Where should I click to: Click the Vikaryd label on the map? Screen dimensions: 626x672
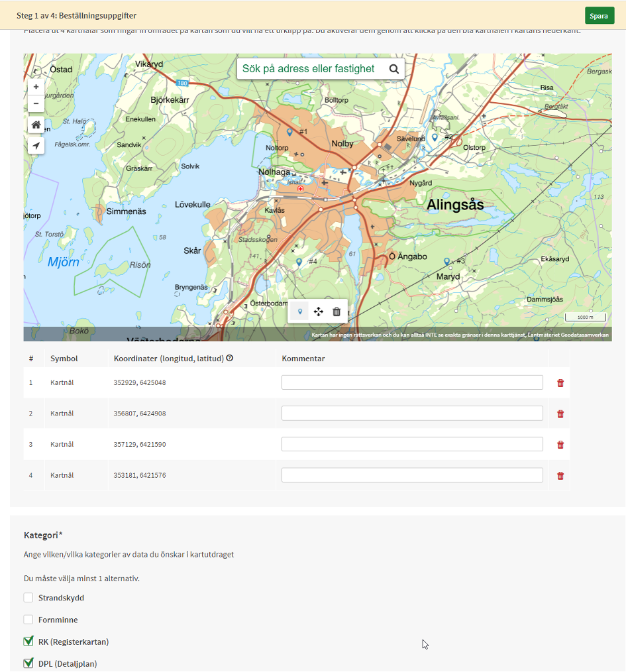pyautogui.click(x=149, y=64)
